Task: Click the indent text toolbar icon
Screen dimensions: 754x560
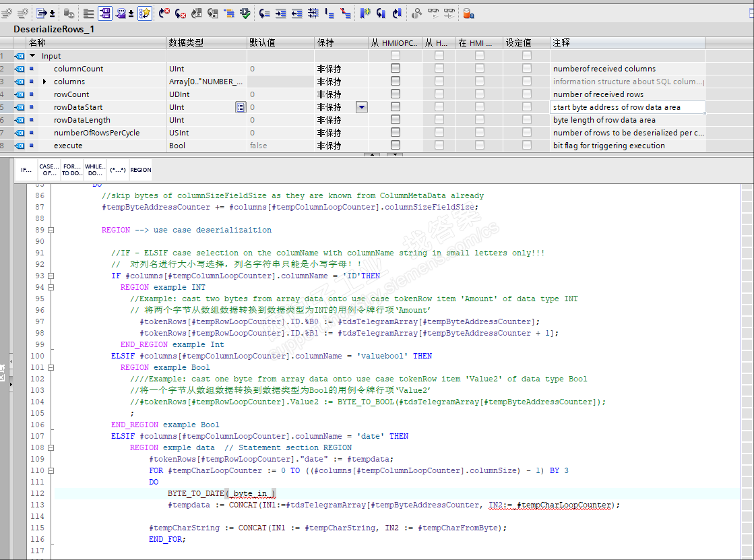Action: point(280,13)
